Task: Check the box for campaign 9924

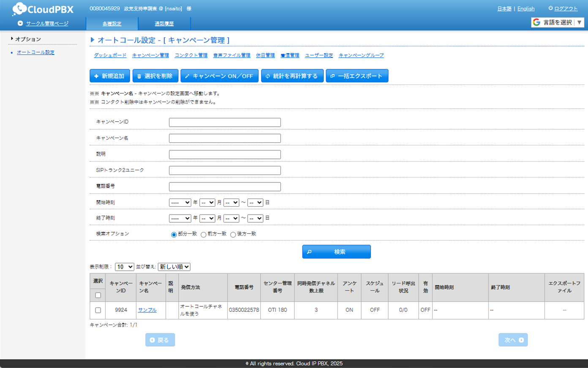Action: [98, 310]
